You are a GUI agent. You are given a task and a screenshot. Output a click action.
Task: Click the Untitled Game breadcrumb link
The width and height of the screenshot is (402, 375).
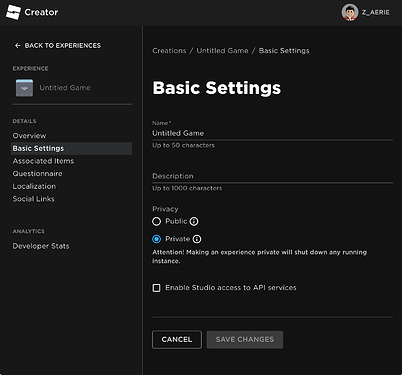pyautogui.click(x=222, y=51)
